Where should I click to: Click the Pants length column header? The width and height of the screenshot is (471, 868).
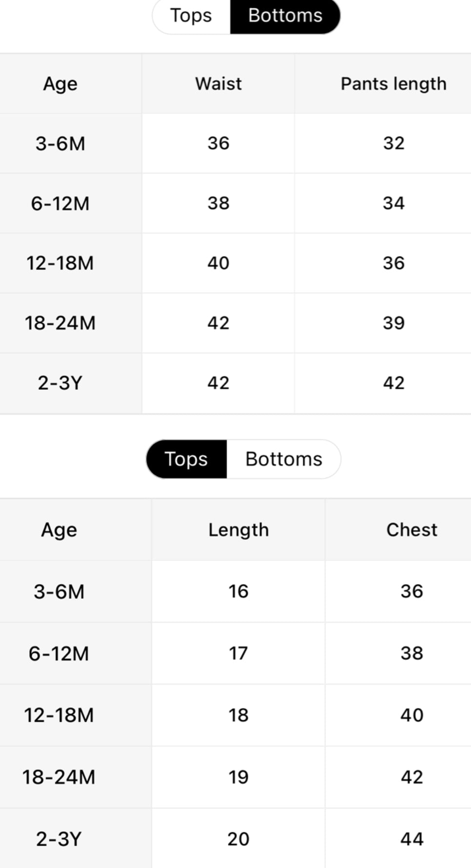click(x=393, y=84)
